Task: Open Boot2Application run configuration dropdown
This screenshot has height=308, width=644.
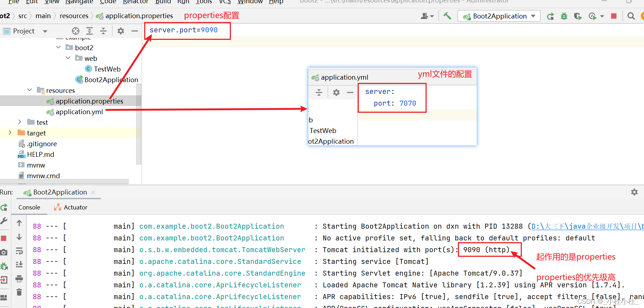Action: 499,16
